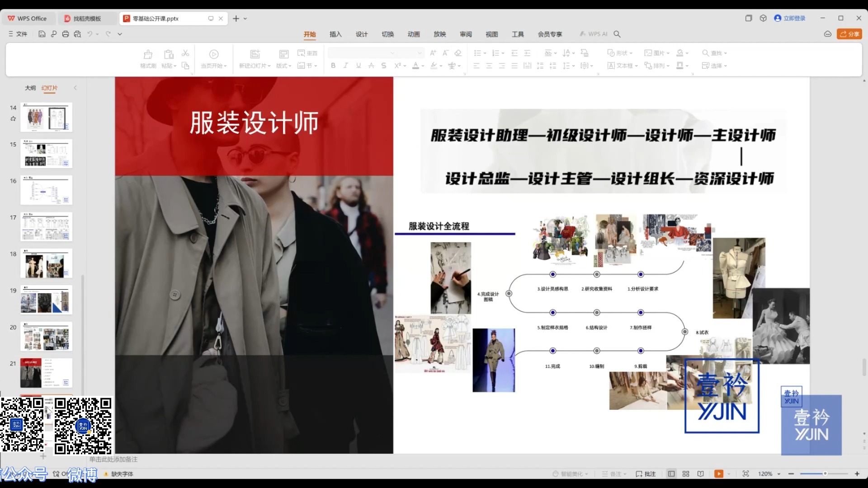Toggle Italic formatting
The image size is (868, 488).
point(346,66)
